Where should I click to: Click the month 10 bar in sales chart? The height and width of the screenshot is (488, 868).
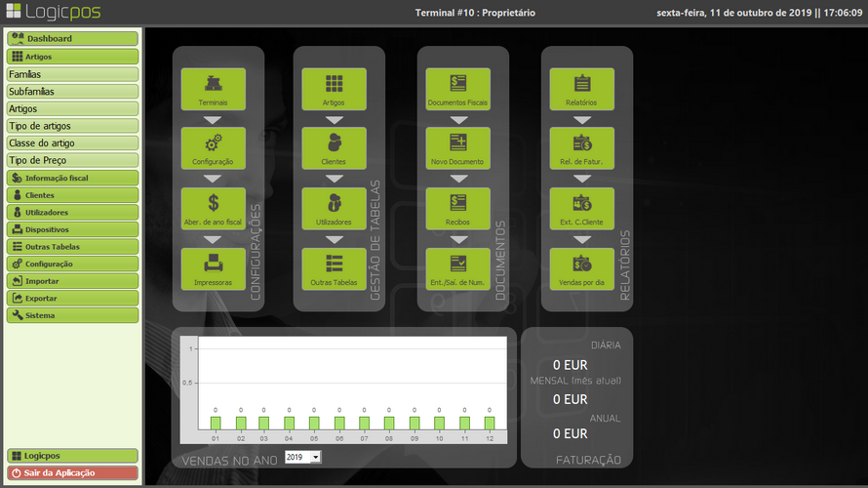(x=439, y=423)
